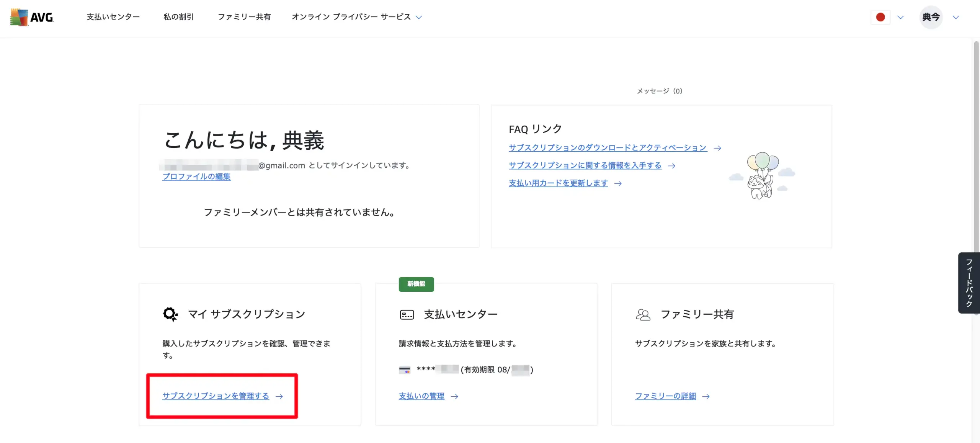Expand the account menu chevron
The width and height of the screenshot is (980, 443).
pos(955,17)
